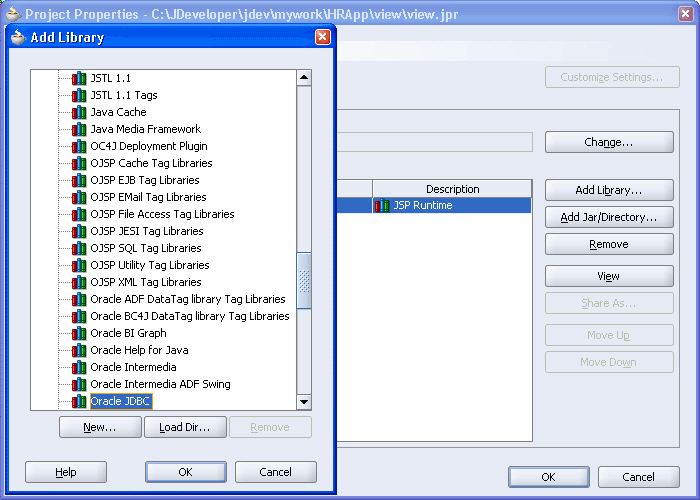The height and width of the screenshot is (500, 700).
Task: Click the OJSP XML Tag Libraries icon
Action: click(79, 282)
